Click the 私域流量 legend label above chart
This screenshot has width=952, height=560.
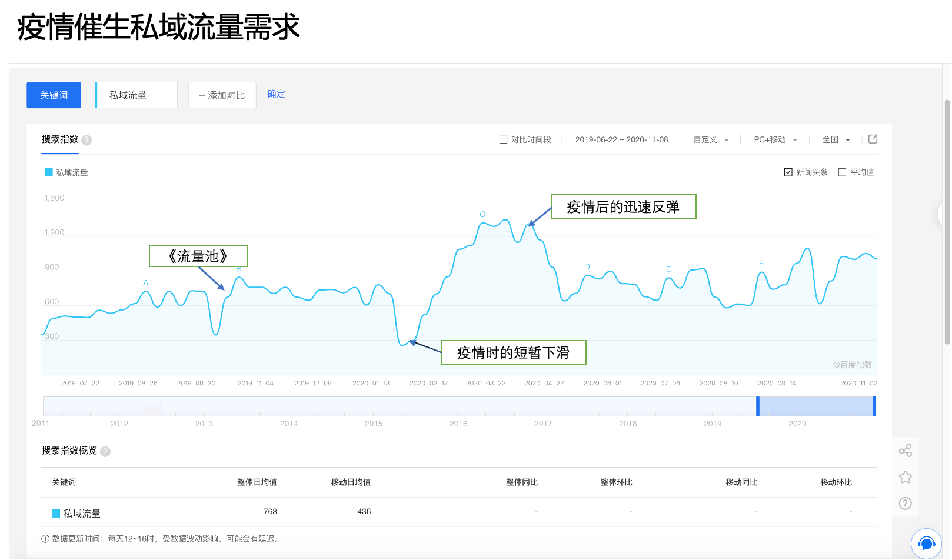tap(72, 172)
